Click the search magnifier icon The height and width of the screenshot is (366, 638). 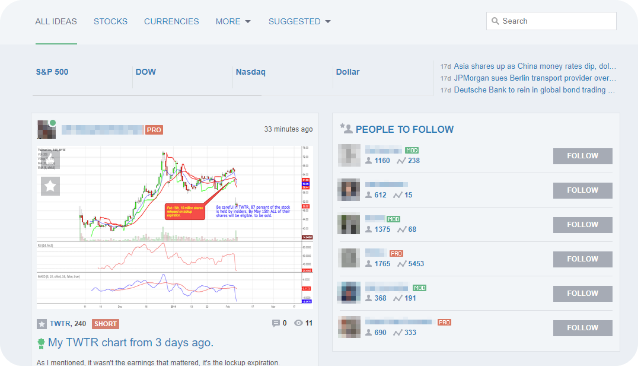tap(495, 21)
